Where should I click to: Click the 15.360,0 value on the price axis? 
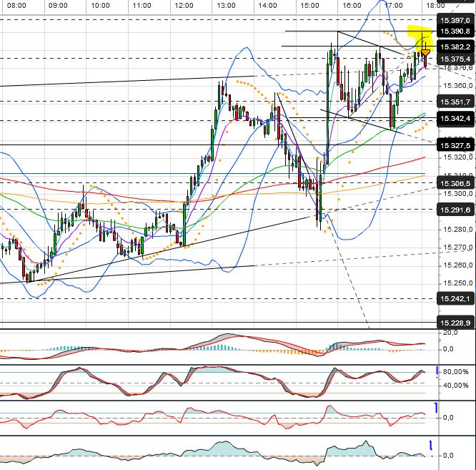point(458,86)
